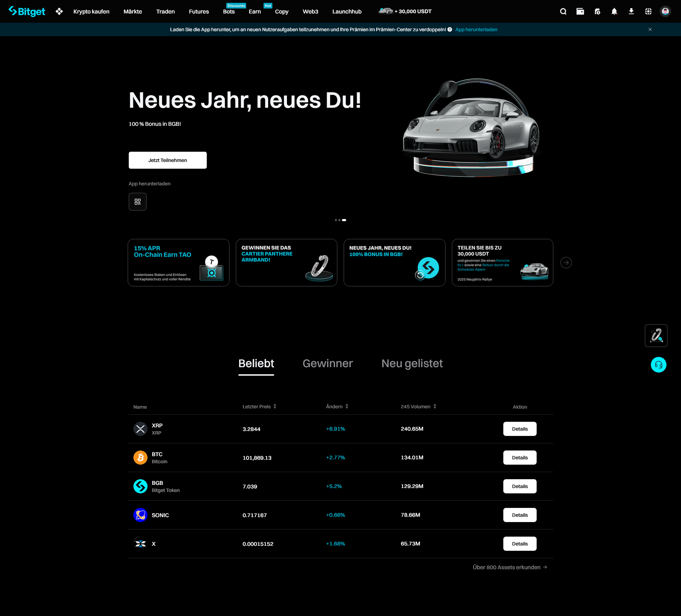Screen dimensions: 681x616
Task: Open the notifications bell icon
Action: tap(614, 11)
